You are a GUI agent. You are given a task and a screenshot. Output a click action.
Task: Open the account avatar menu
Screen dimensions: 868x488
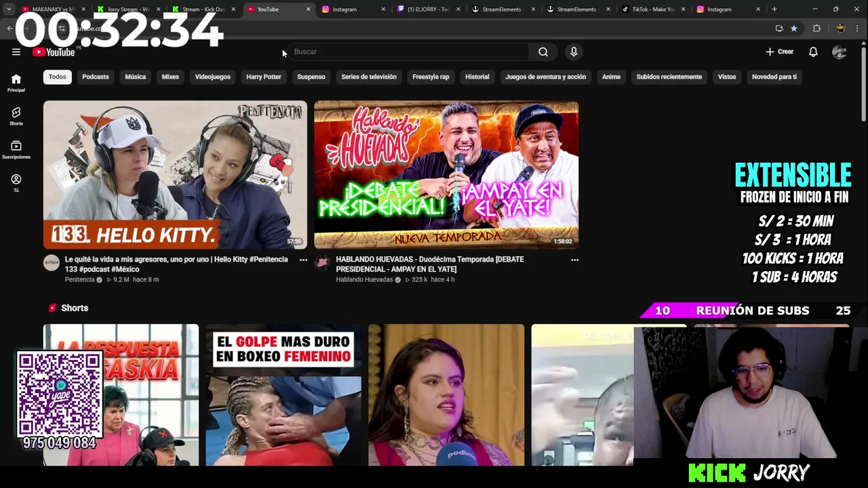840,52
